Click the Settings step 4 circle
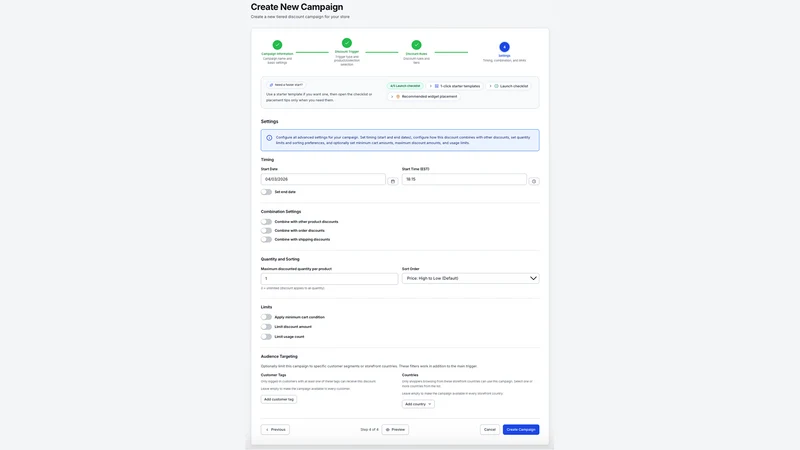This screenshot has width=800, height=450. (504, 46)
